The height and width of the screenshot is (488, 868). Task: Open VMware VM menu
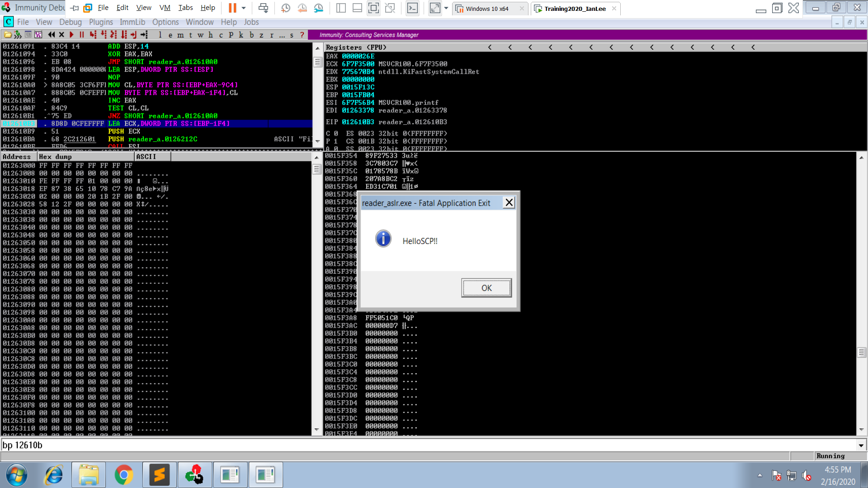165,8
